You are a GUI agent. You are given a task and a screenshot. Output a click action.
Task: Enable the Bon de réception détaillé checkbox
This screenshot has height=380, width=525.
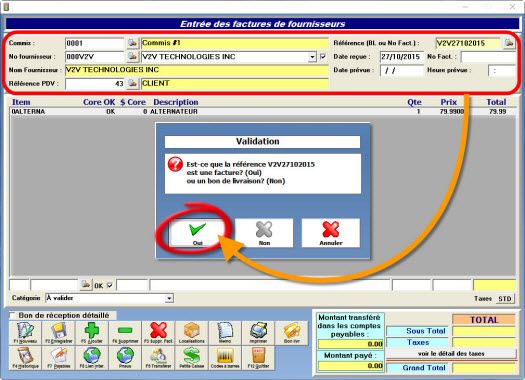click(13, 315)
